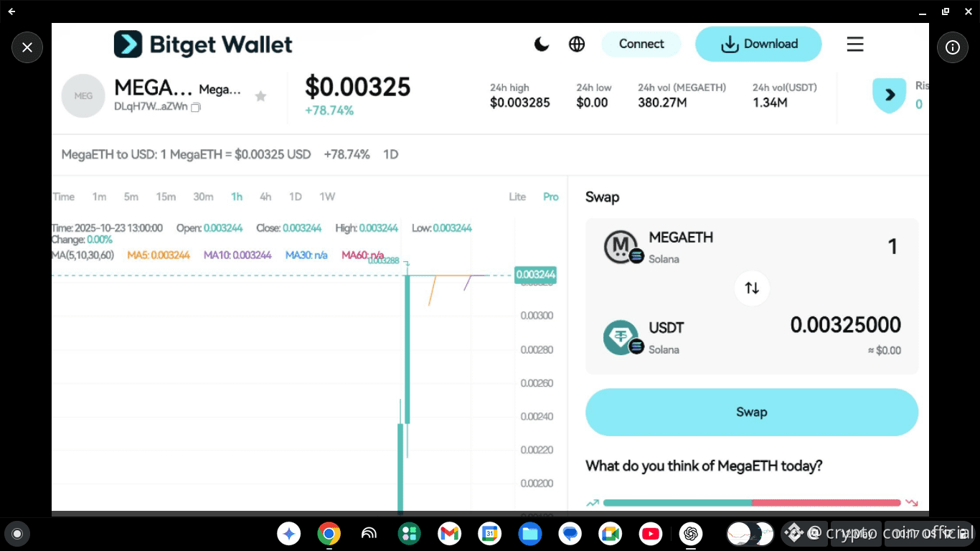Open ChatGPT from the shelf

tap(691, 533)
